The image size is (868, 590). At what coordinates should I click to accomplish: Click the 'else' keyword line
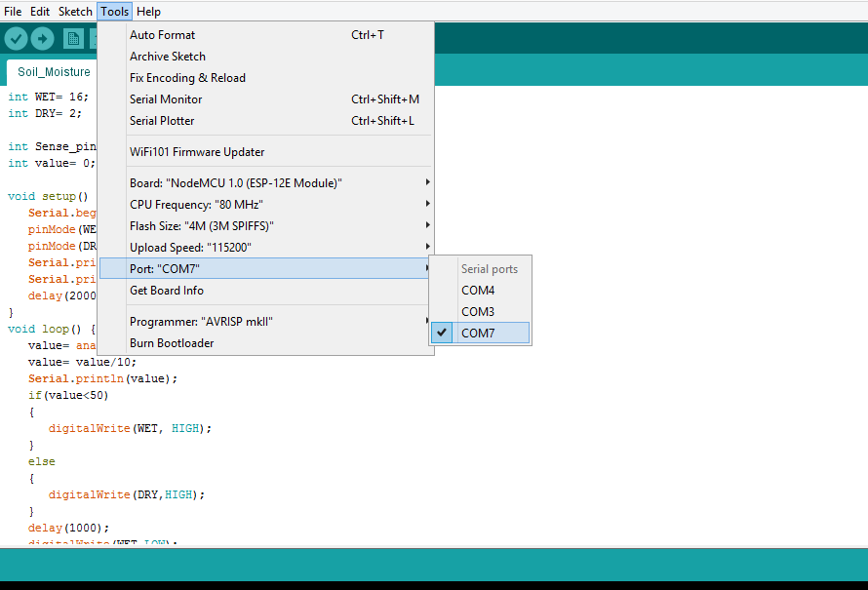[42, 461]
